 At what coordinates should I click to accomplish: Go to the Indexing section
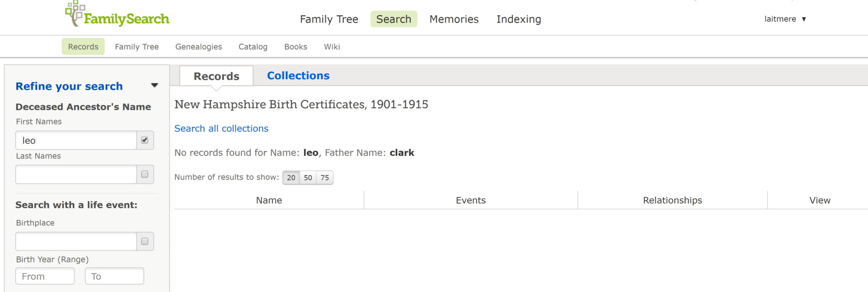click(x=519, y=19)
